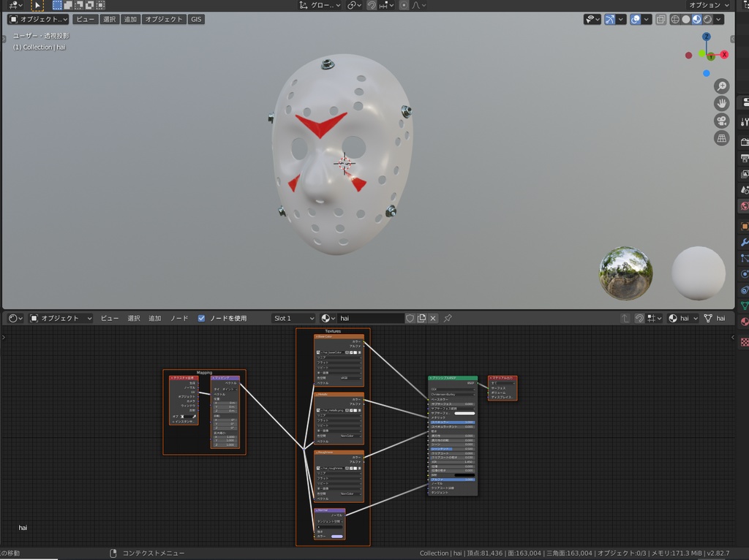749x560 pixels.
Task: Open the Object Data mesh tab
Action: point(744,306)
